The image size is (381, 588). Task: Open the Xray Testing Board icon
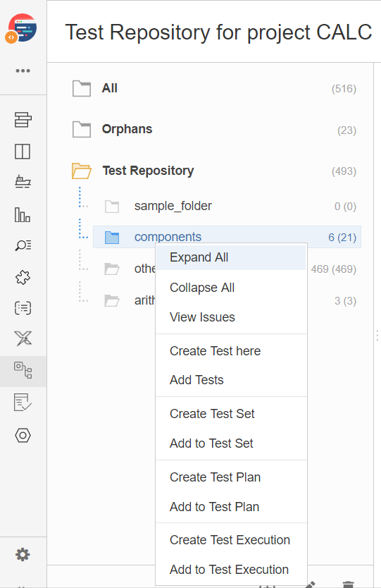(x=23, y=338)
